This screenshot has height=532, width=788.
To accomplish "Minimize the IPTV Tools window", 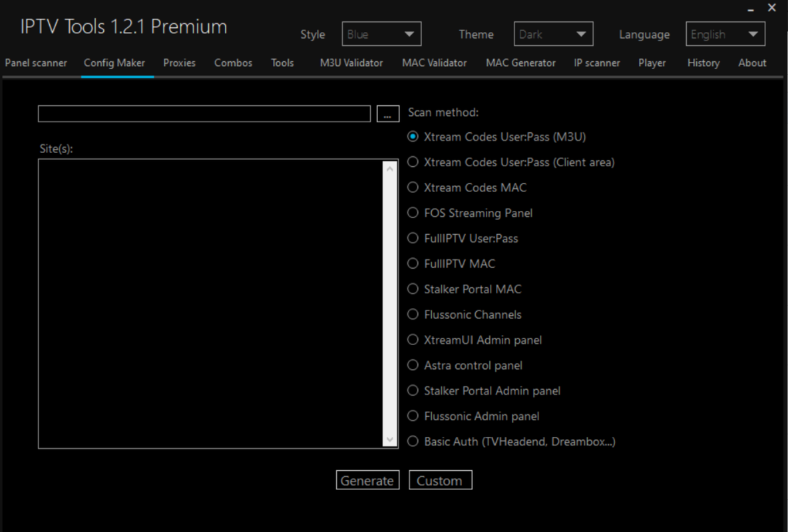I will pyautogui.click(x=750, y=9).
